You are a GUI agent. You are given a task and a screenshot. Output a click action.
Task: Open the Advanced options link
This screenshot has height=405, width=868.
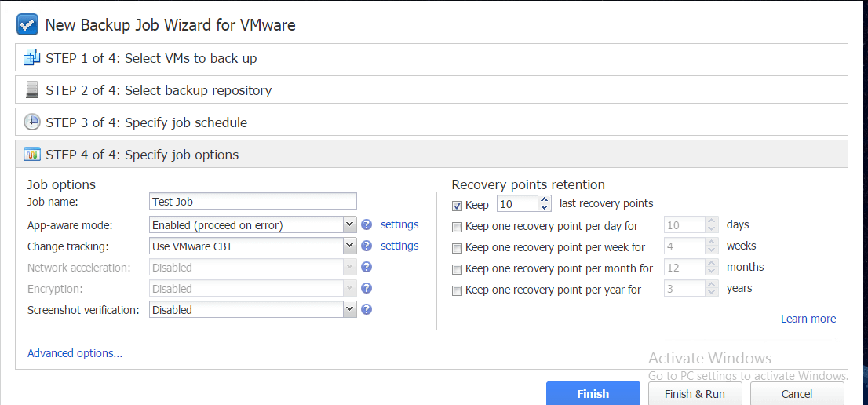pyautogui.click(x=75, y=353)
